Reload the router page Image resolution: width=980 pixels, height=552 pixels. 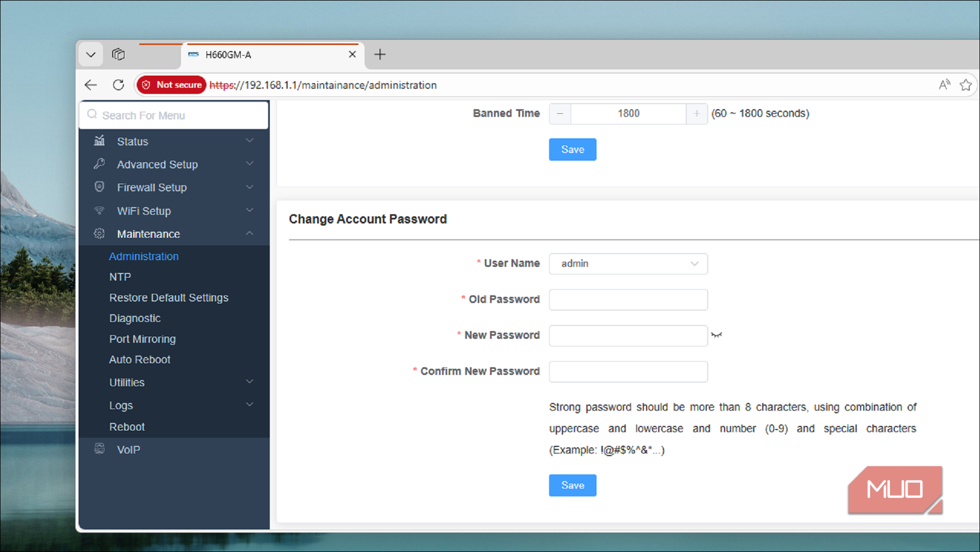[x=118, y=85]
